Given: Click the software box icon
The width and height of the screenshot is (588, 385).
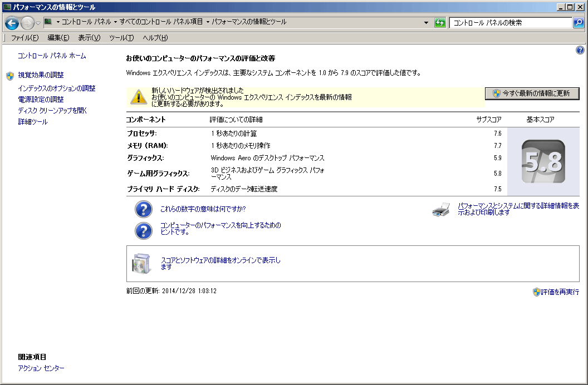Looking at the screenshot, I should pyautogui.click(x=141, y=264).
